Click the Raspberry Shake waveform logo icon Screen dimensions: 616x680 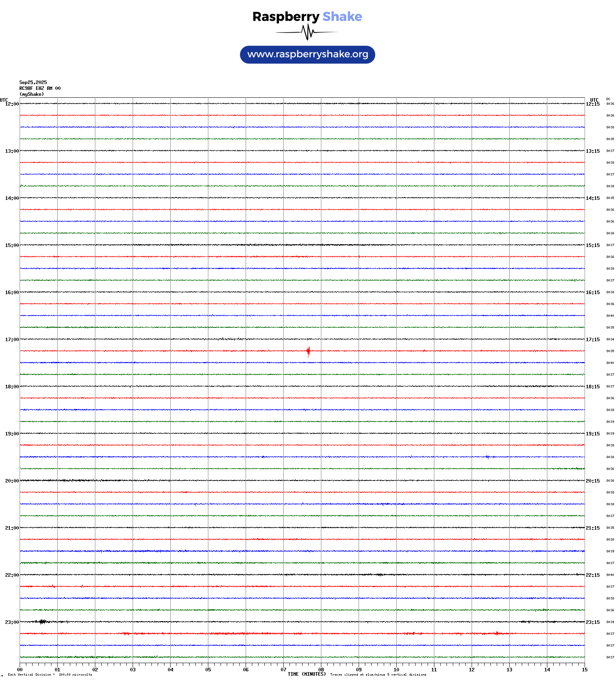[307, 32]
